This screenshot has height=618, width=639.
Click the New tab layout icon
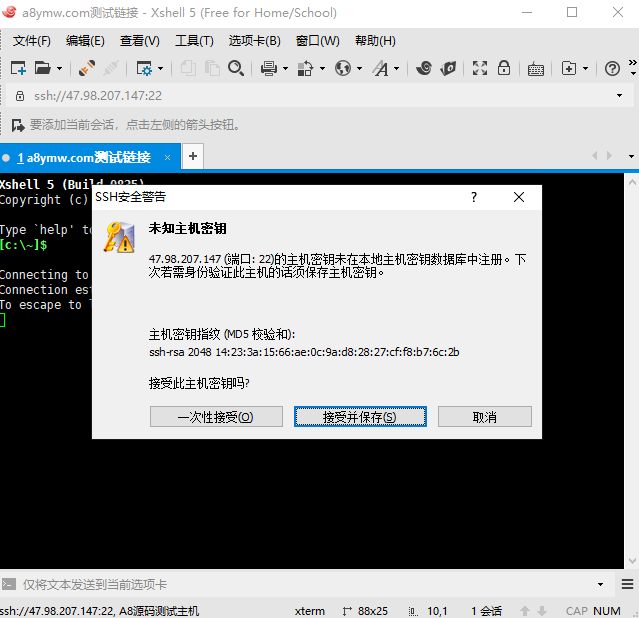click(x=569, y=68)
